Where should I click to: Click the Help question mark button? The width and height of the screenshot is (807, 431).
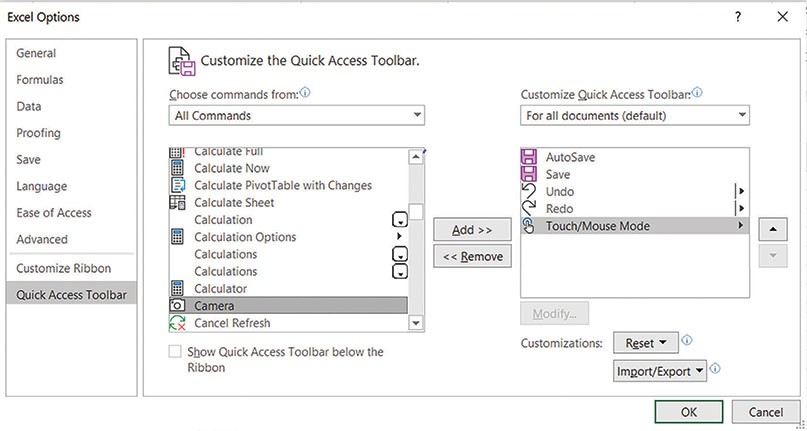point(738,17)
